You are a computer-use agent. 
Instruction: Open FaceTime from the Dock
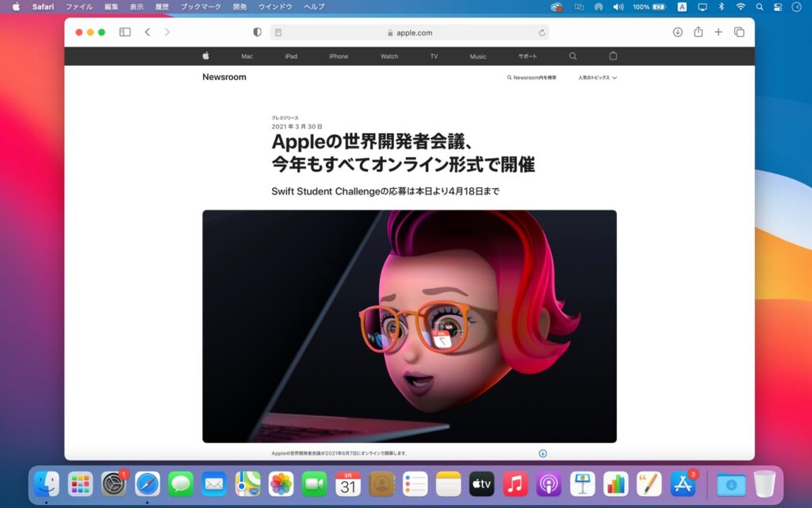click(x=315, y=483)
